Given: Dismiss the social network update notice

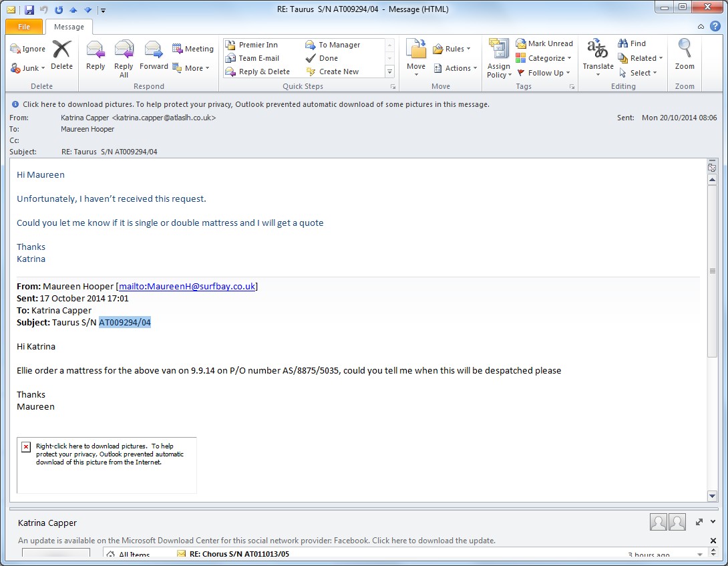Looking at the screenshot, I should tap(713, 541).
